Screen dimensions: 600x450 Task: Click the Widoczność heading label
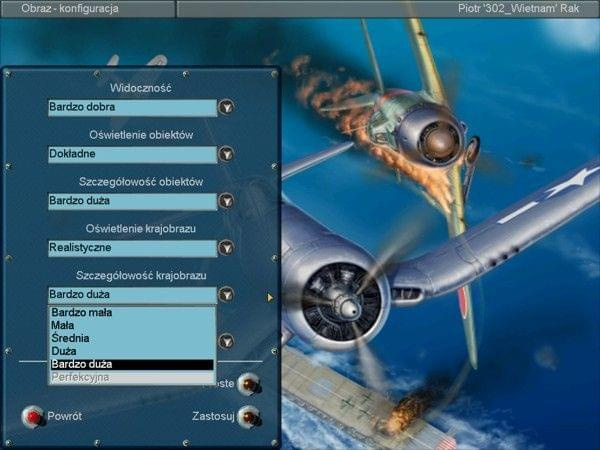141,88
